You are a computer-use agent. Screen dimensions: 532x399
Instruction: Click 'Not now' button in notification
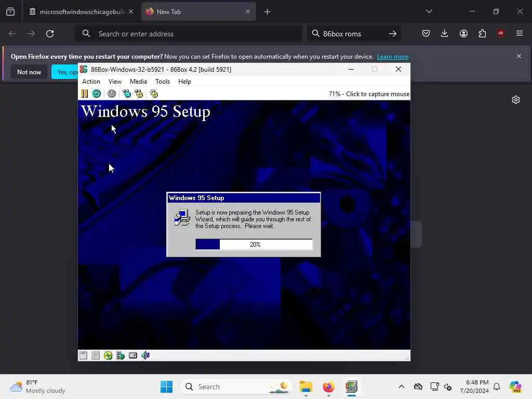(29, 72)
